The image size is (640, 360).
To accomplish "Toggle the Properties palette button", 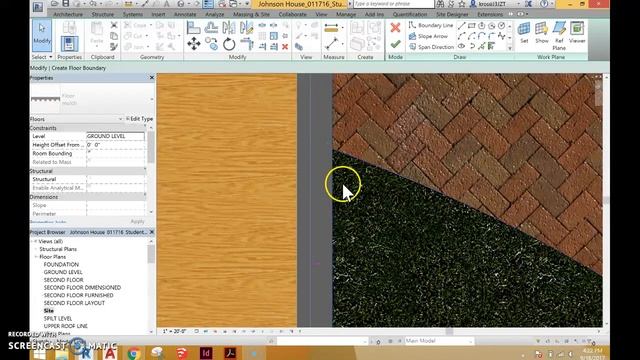I will [x=69, y=43].
